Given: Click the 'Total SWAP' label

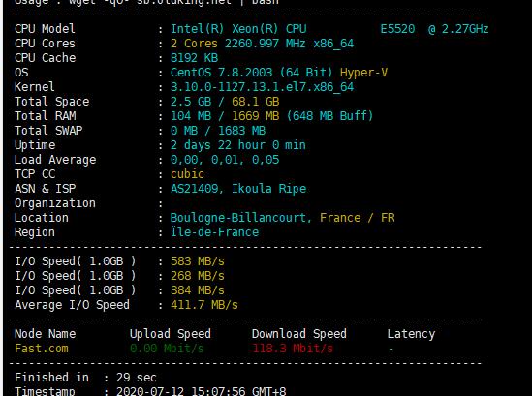Looking at the screenshot, I should click(x=48, y=131).
